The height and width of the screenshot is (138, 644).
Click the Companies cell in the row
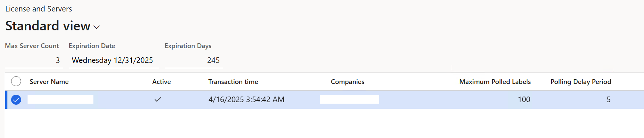point(350,100)
